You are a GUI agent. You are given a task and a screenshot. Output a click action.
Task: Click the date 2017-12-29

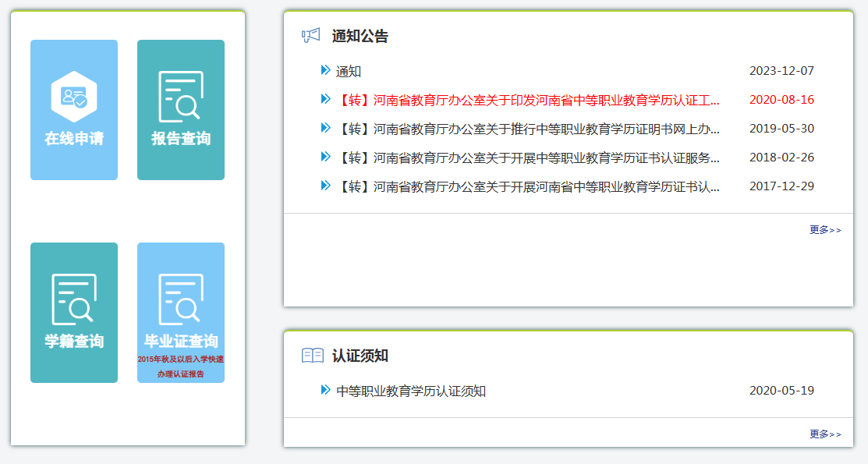click(781, 186)
